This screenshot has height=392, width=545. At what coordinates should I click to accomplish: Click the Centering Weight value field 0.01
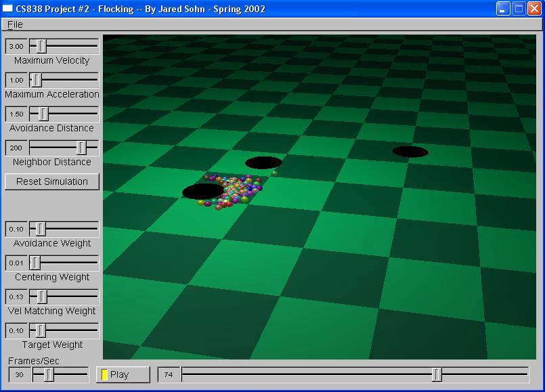click(16, 263)
